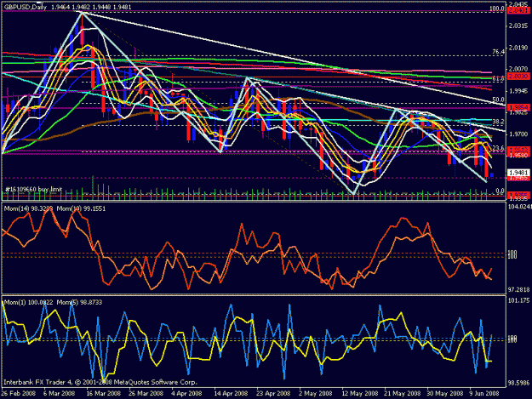Image resolution: width=532 pixels, height=399 pixels.
Task: Click the Mom(14) 98.3293 indicator label
Action: pyautogui.click(x=28, y=208)
